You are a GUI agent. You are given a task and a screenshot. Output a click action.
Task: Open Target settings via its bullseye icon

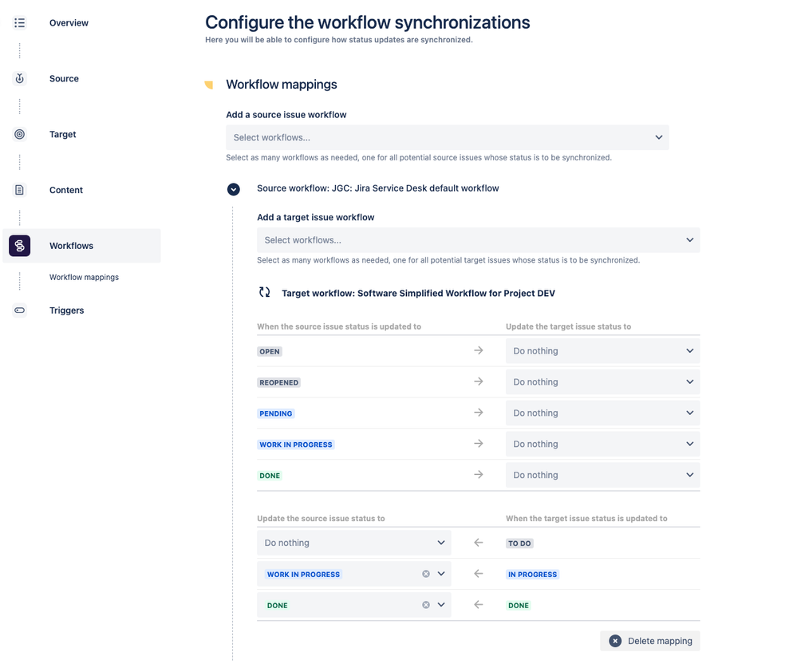click(x=19, y=134)
